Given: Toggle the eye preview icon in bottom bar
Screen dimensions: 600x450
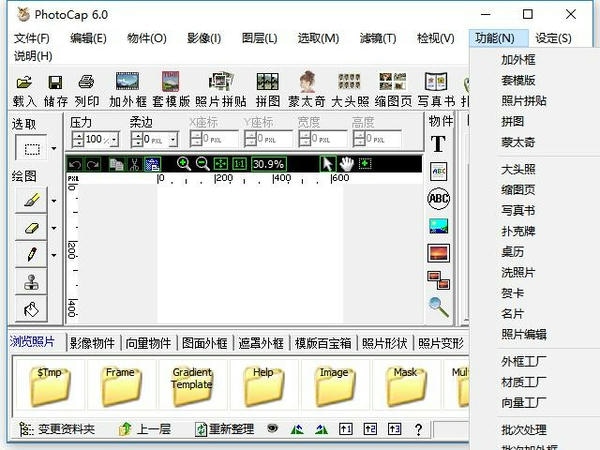Looking at the screenshot, I should click(272, 428).
